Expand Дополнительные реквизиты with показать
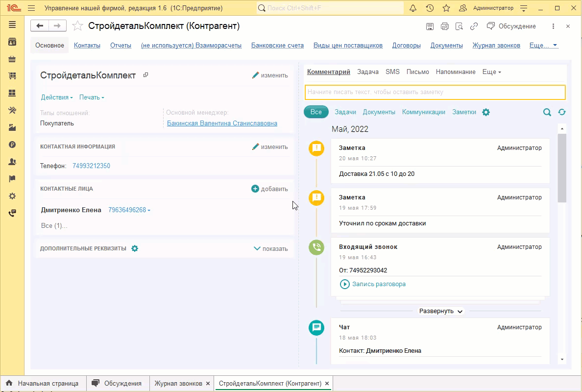 270,248
